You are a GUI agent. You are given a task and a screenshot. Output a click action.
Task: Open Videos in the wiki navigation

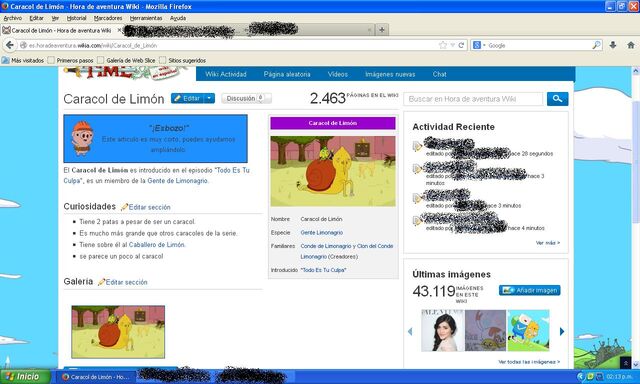pyautogui.click(x=338, y=74)
